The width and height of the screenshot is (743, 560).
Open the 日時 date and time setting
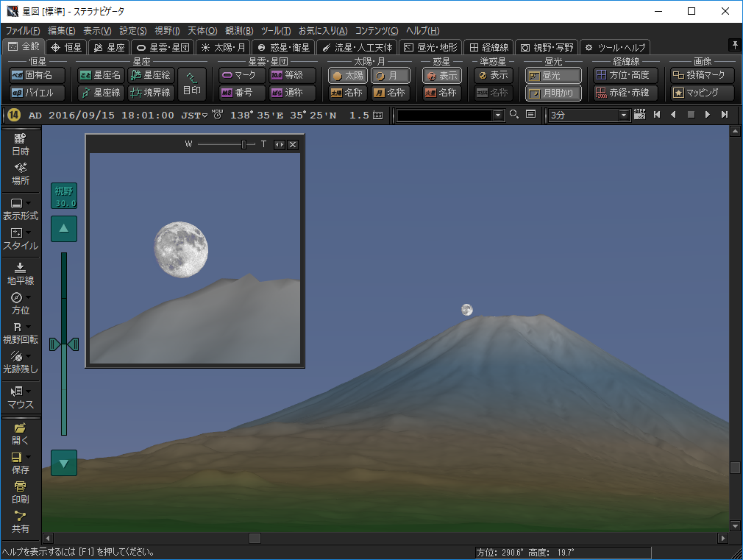[x=21, y=143]
